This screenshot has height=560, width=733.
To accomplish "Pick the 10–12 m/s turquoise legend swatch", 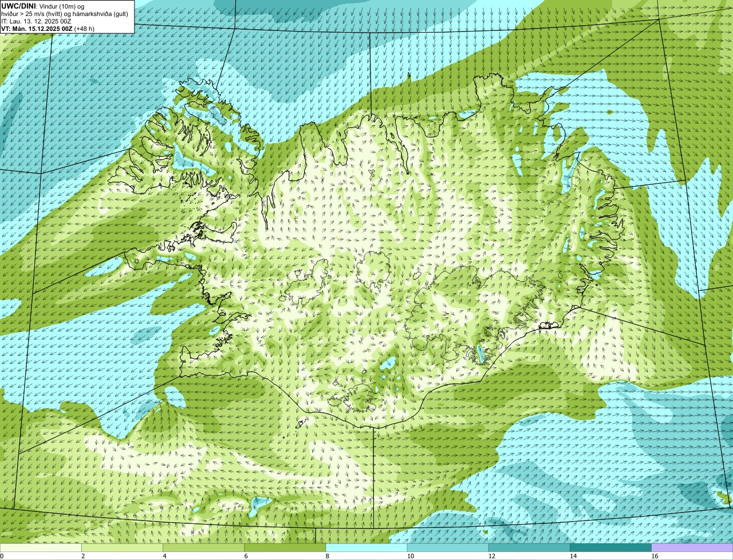I will [448, 548].
